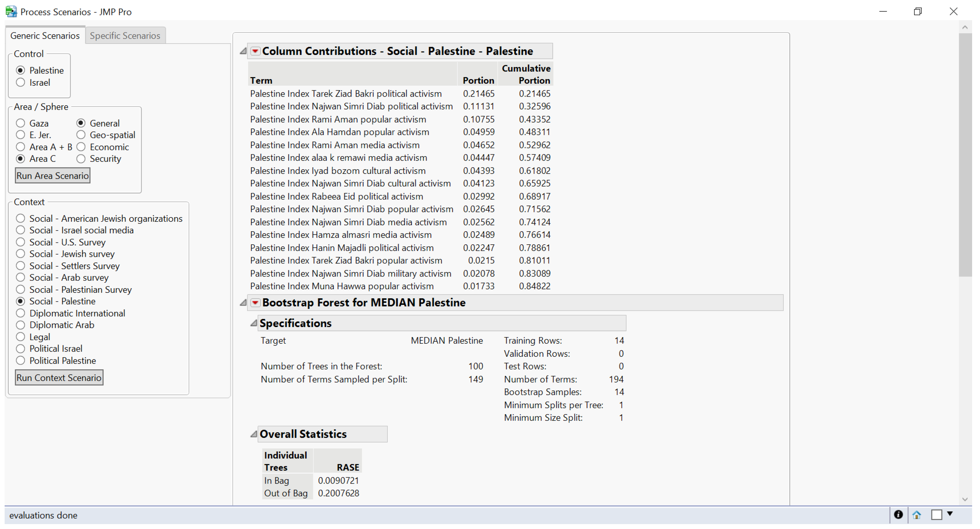Stay on the Generic Scenarios tab
Image resolution: width=980 pixels, height=529 pixels.
45,35
